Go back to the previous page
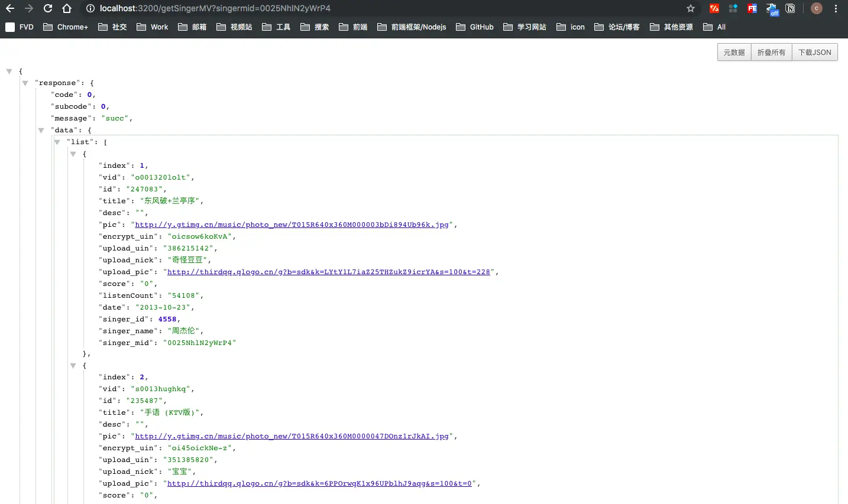Screen dimensions: 848x504 pyautogui.click(x=10, y=8)
